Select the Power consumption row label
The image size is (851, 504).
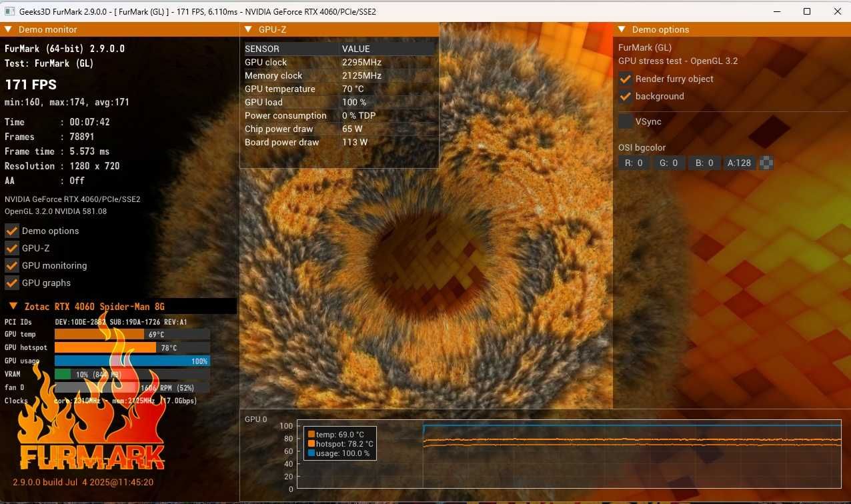tap(285, 115)
